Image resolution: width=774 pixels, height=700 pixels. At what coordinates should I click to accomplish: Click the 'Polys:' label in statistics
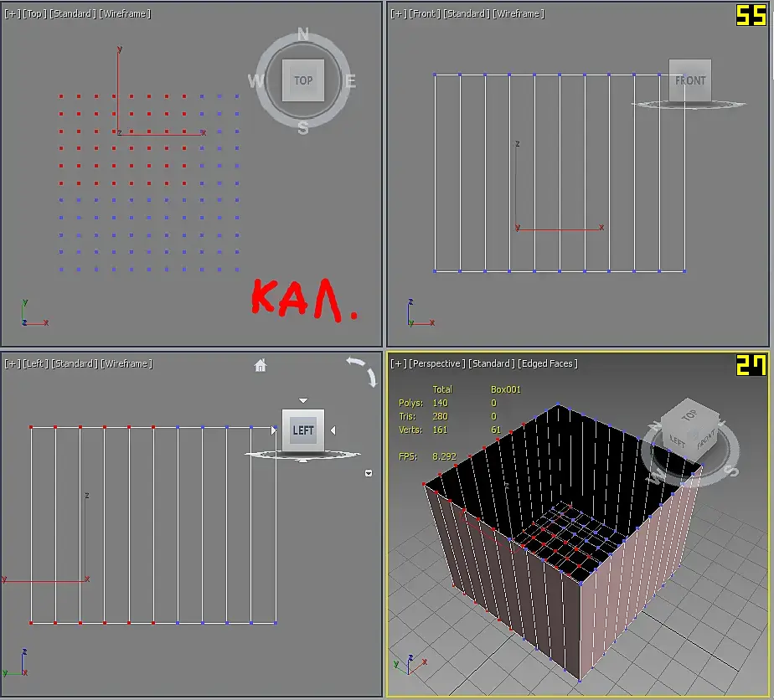pos(410,403)
